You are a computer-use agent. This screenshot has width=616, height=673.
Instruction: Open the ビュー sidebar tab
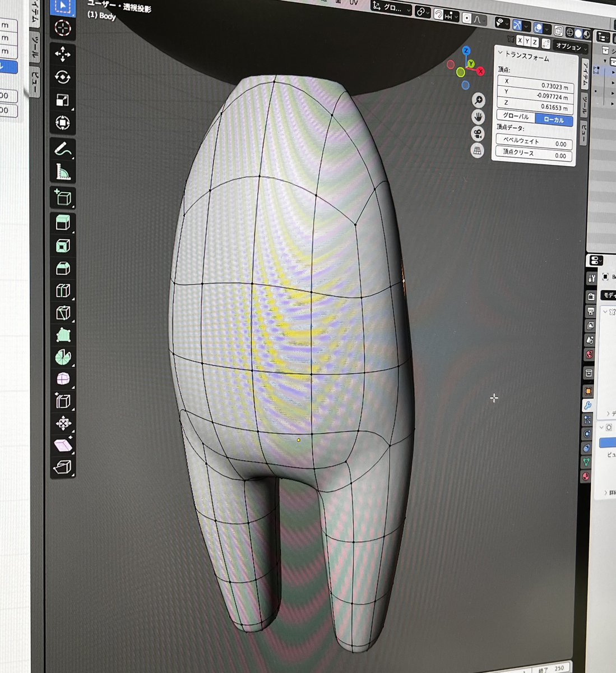[x=586, y=132]
